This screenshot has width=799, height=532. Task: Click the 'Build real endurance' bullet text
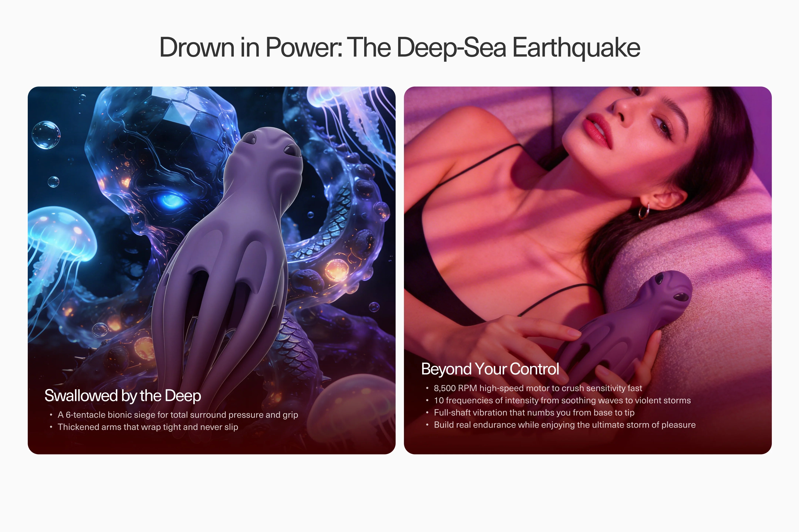coord(564,425)
